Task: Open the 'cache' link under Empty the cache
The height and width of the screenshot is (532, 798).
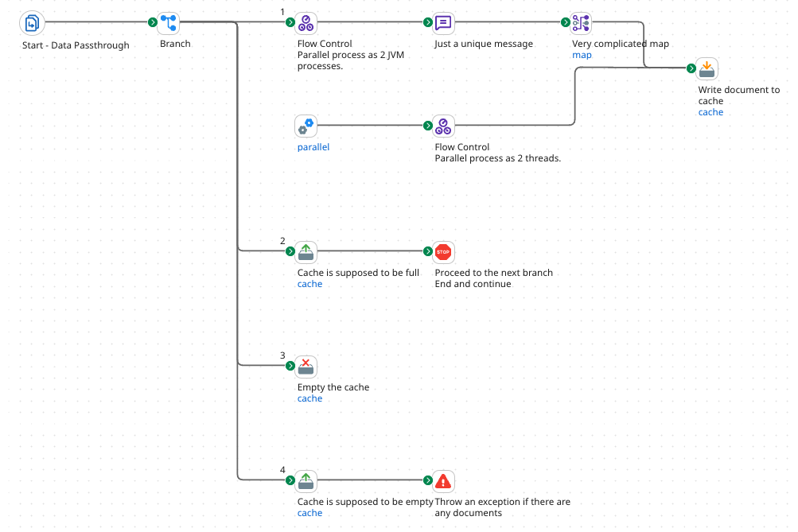Action: coord(309,399)
